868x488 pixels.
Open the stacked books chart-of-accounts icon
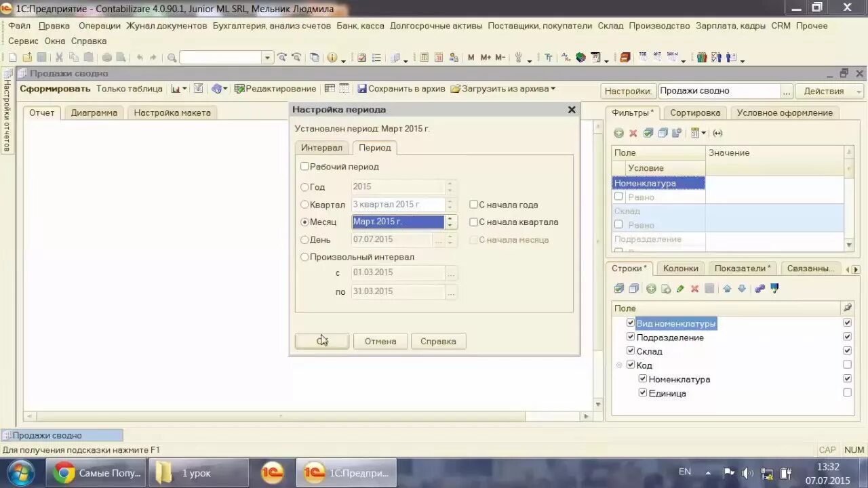pos(580,58)
